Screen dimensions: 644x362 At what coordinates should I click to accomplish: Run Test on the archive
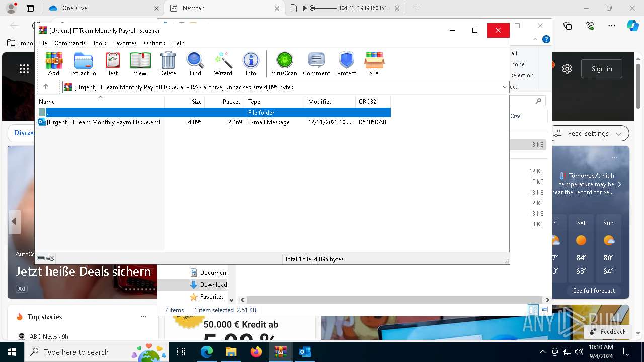coord(113,64)
